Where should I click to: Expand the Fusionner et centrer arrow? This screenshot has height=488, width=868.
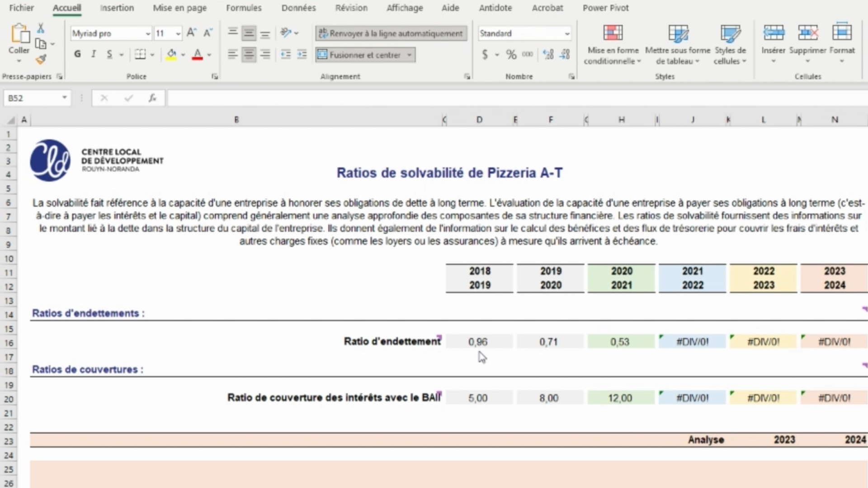[x=410, y=55]
